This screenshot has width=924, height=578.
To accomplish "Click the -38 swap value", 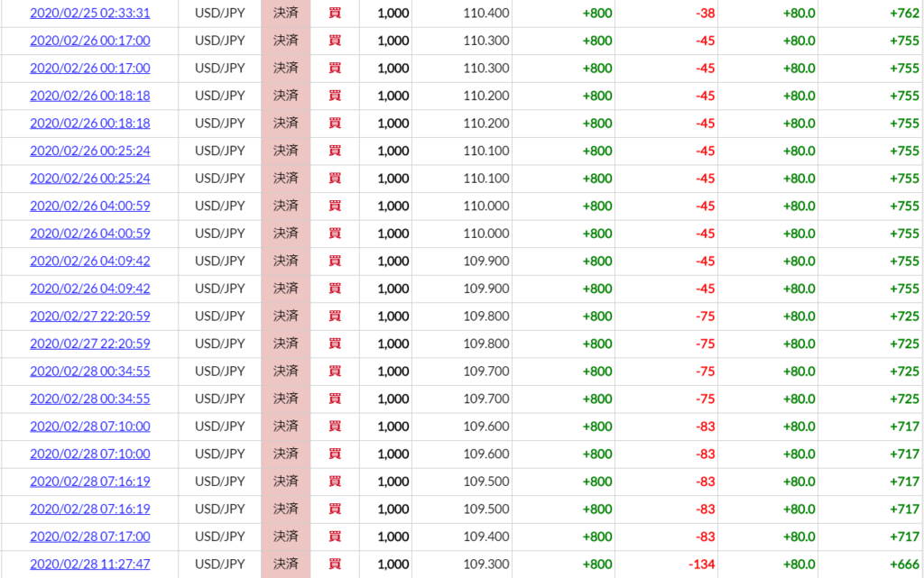I will click(706, 13).
